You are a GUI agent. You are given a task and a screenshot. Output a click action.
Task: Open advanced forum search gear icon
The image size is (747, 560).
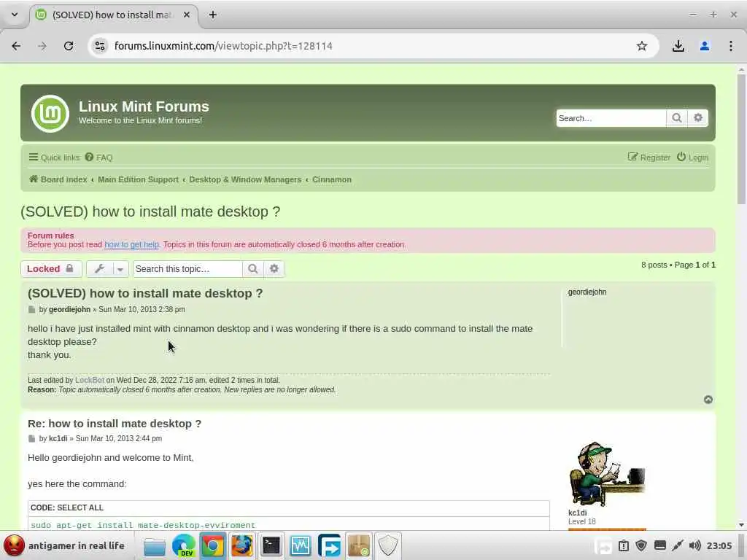tap(698, 118)
